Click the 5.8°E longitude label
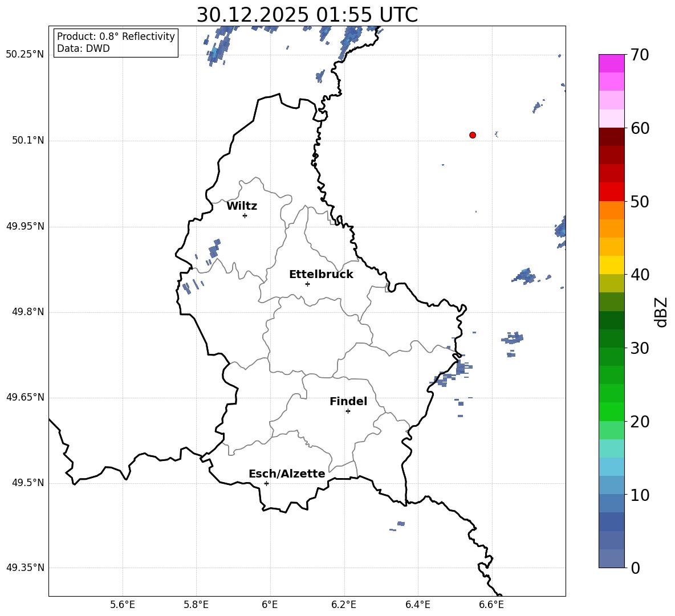Screen dimensions: 675x616 click(x=196, y=605)
